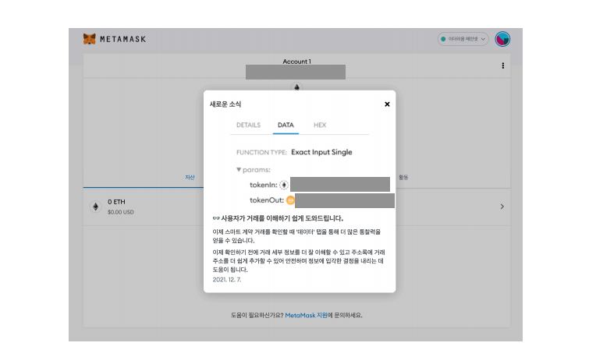The width and height of the screenshot is (589, 364).
Task: Switch to the HEX tab
Action: pos(320,125)
